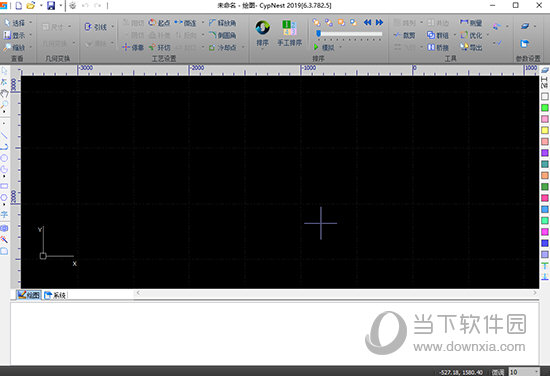The width and height of the screenshot is (550, 376).
Task: Apply 释放角 release angle
Action: 222,23
